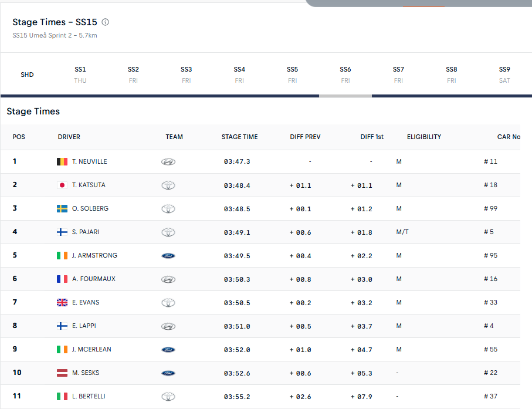Click the STAGE TIME column header
Image resolution: width=532 pixels, height=409 pixels.
point(239,137)
